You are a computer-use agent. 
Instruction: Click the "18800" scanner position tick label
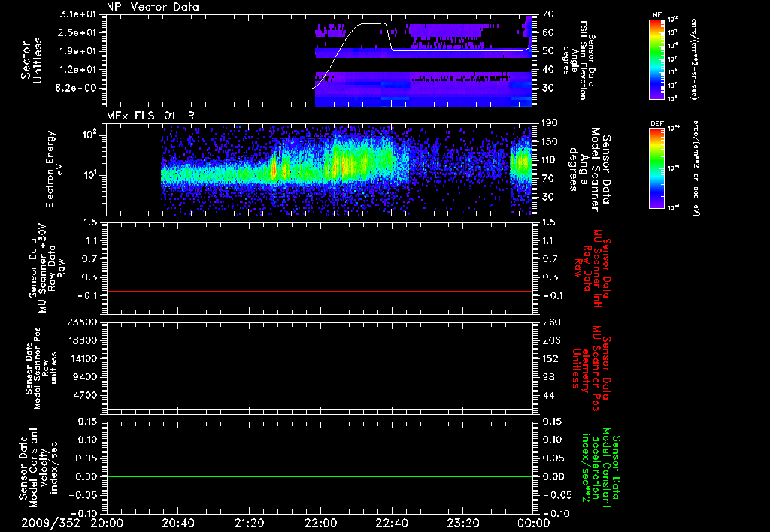tap(82, 340)
